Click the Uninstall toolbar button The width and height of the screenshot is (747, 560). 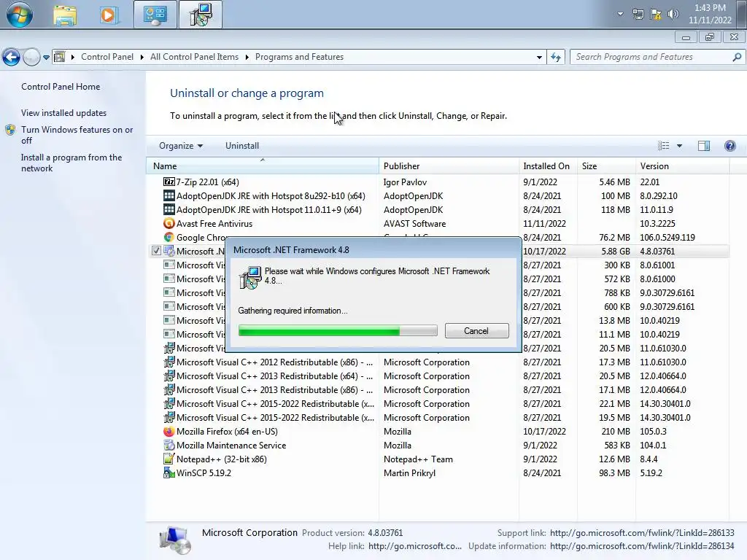point(242,146)
